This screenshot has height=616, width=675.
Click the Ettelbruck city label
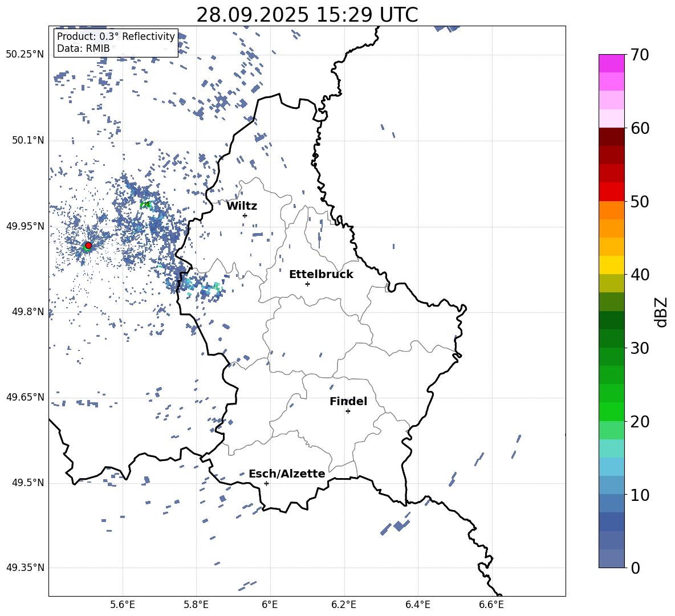click(321, 275)
